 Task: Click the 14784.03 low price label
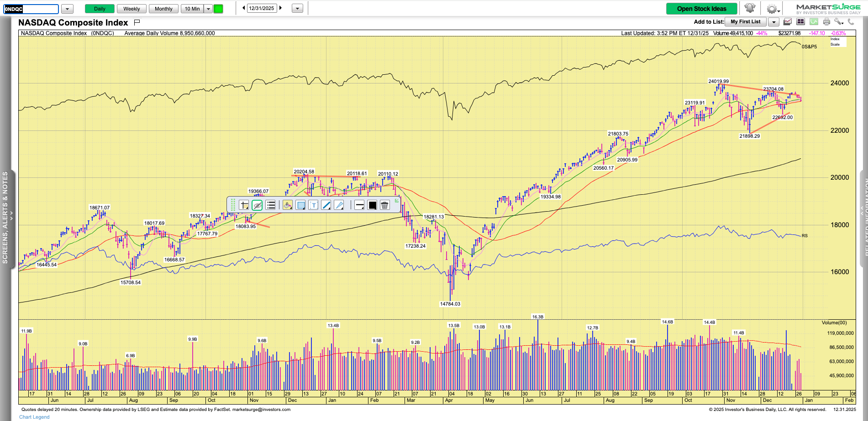point(450,304)
